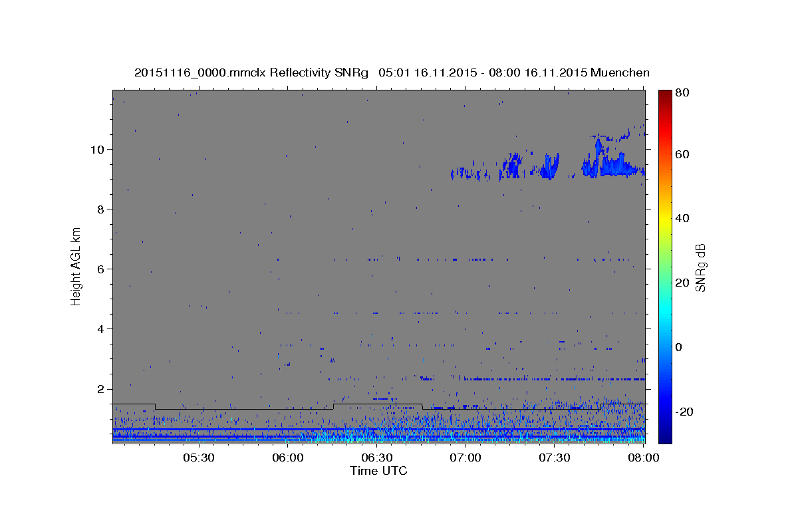Viewport: 798px width, 532px height.
Task: Click the colorbar value 20
Action: 684,283
